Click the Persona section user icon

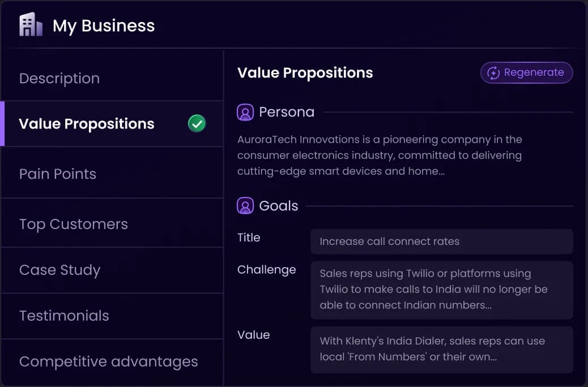point(245,112)
